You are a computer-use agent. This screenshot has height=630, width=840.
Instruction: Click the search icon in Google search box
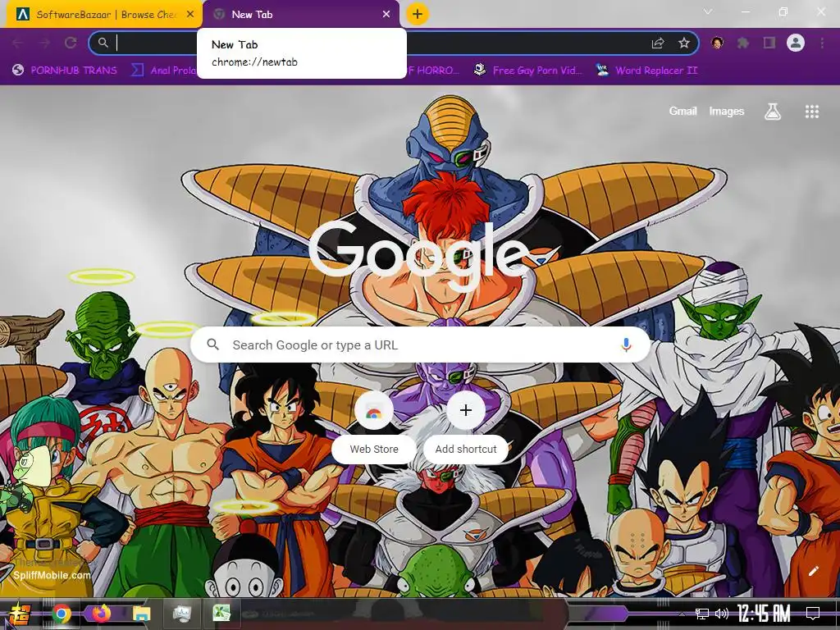[212, 345]
